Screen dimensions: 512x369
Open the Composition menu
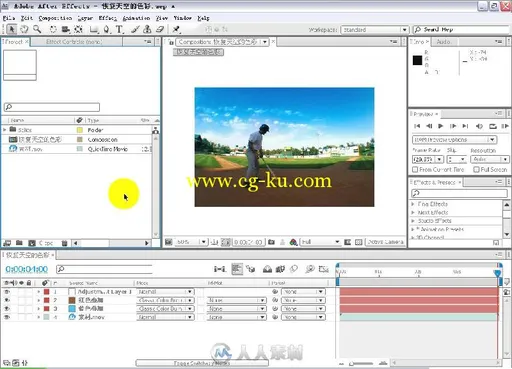point(55,18)
